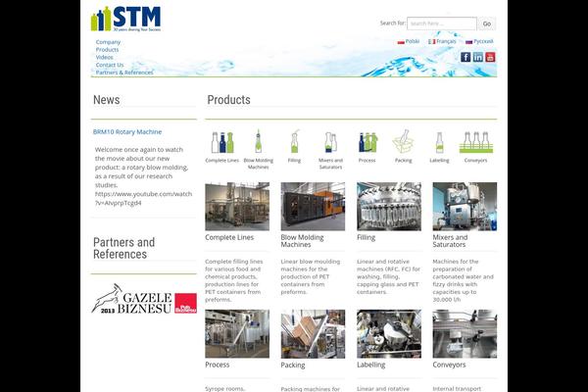Screen dimensions: 588x392
Task: Select the Process bottles icon
Action: [367, 142]
